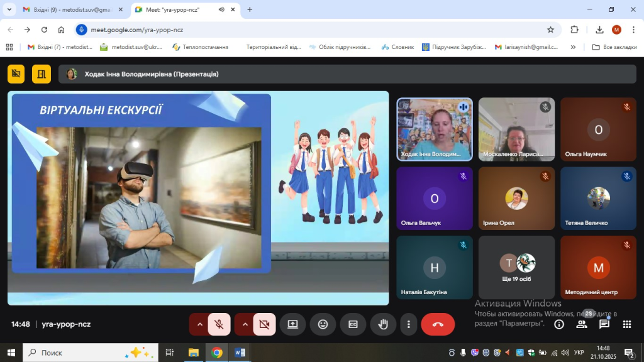Show meeting details info icon

tap(558, 324)
